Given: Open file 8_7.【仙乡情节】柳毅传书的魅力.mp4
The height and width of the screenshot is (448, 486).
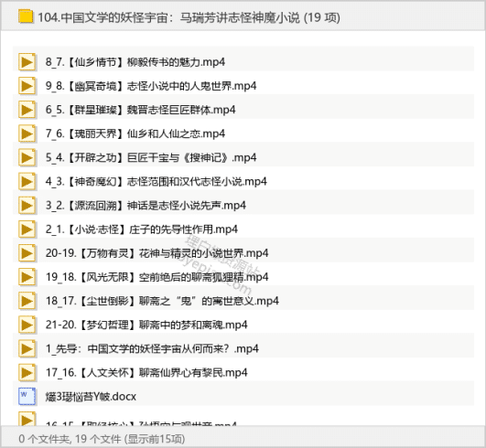Looking at the screenshot, I should coord(135,62).
